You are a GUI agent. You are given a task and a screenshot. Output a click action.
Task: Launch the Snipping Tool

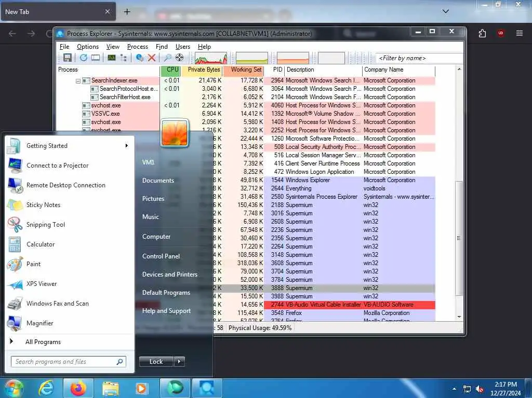coord(69,224)
